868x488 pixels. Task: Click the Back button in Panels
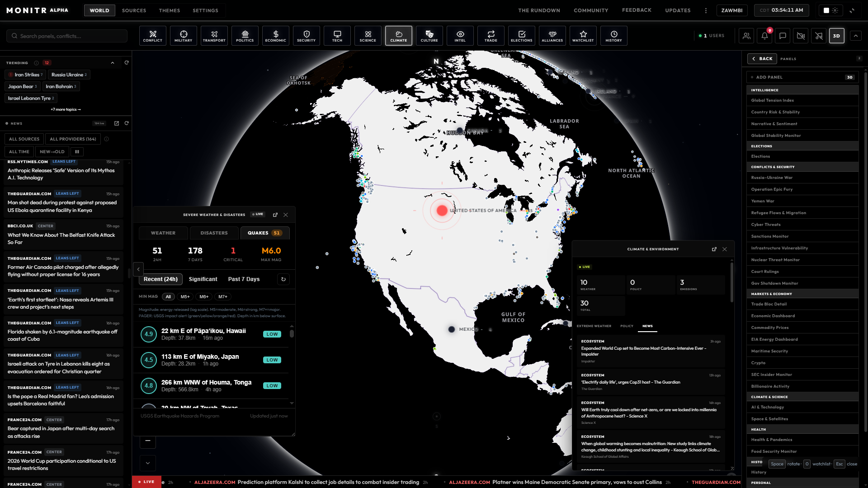point(762,59)
